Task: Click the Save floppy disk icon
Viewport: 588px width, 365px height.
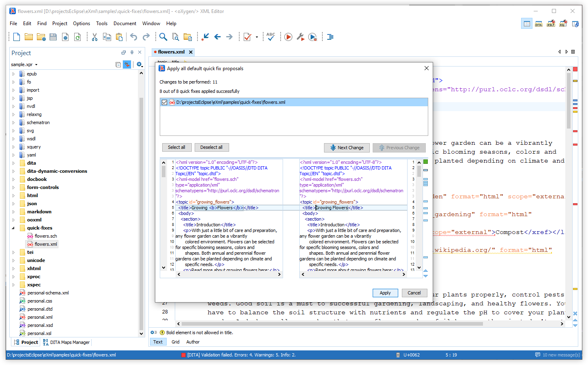Action: (53, 37)
